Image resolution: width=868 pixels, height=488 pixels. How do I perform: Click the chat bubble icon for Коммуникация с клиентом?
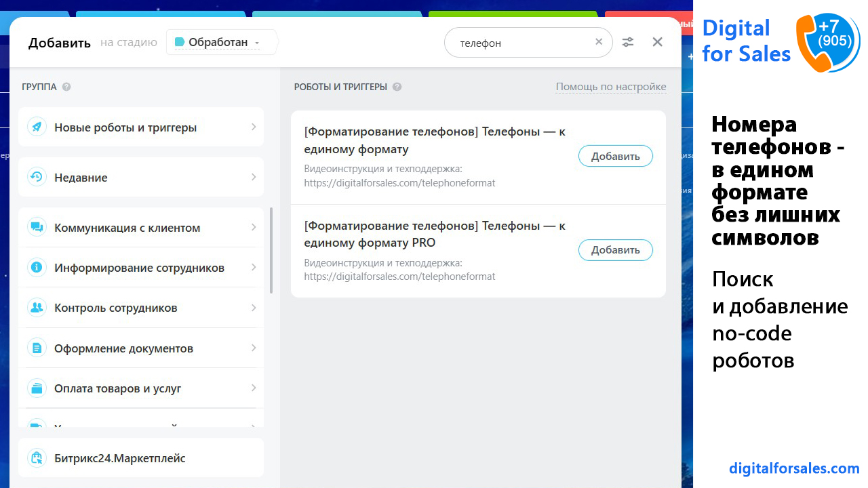[36, 227]
